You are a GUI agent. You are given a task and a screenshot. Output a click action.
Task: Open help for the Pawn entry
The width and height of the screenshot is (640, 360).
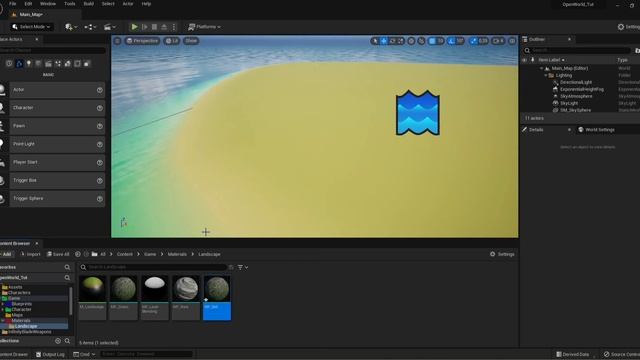(x=100, y=126)
